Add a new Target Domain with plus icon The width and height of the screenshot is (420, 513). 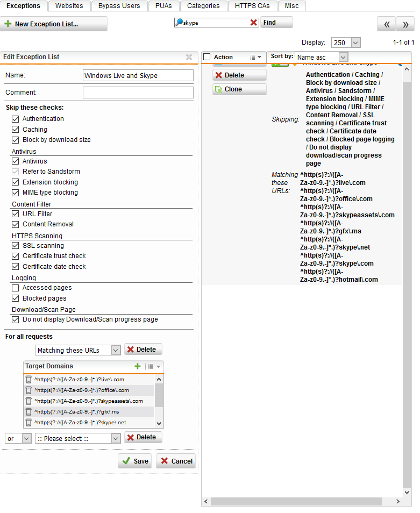coord(138,366)
